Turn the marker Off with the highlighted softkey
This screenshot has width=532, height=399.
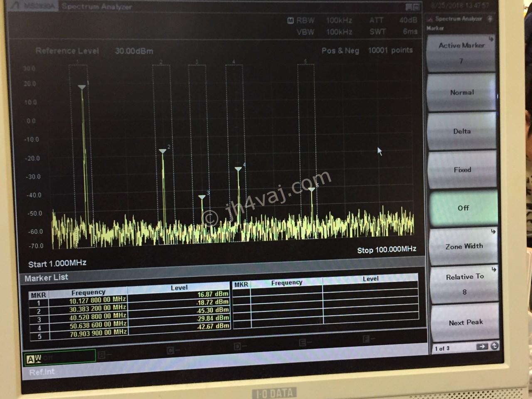pos(463,208)
